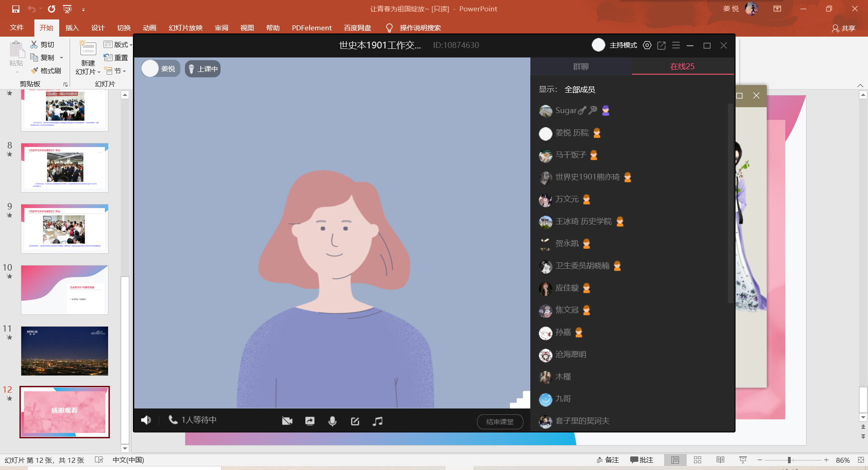Mute the microphone in class toolbar
This screenshot has height=470, width=868.
coord(332,421)
